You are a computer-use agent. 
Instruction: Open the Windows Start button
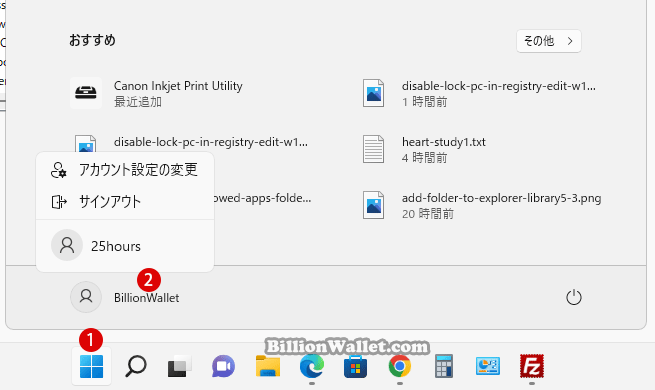point(91,366)
